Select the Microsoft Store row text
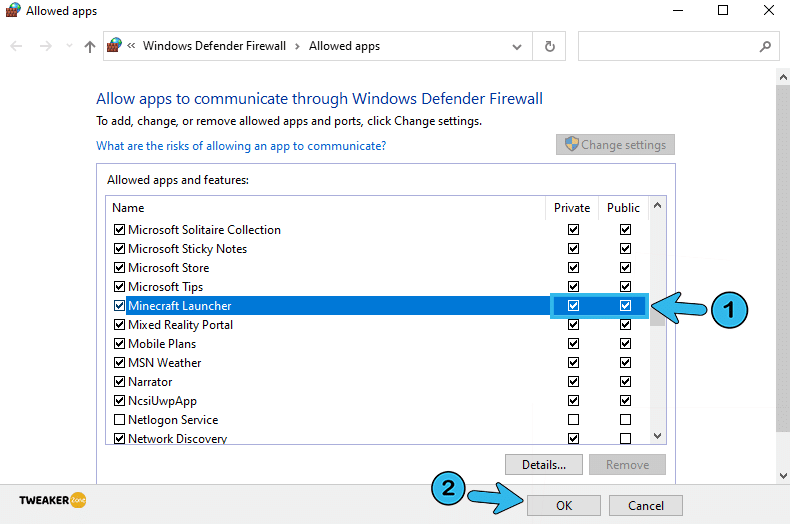This screenshot has height=524, width=790. [x=168, y=268]
